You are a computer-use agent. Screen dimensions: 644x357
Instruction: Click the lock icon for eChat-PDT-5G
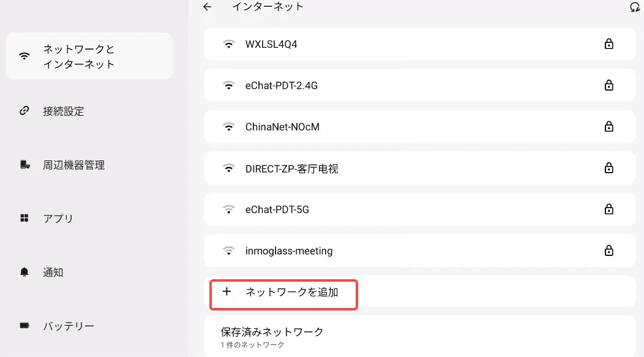pyautogui.click(x=608, y=209)
